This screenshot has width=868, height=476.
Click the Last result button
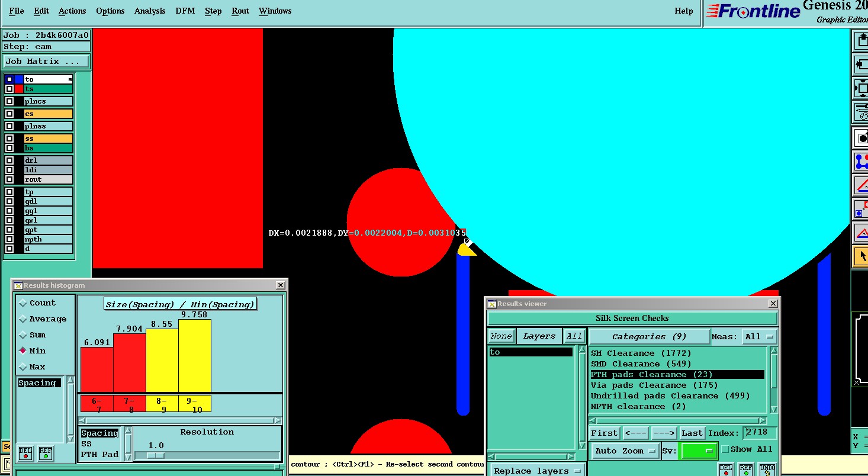(692, 433)
